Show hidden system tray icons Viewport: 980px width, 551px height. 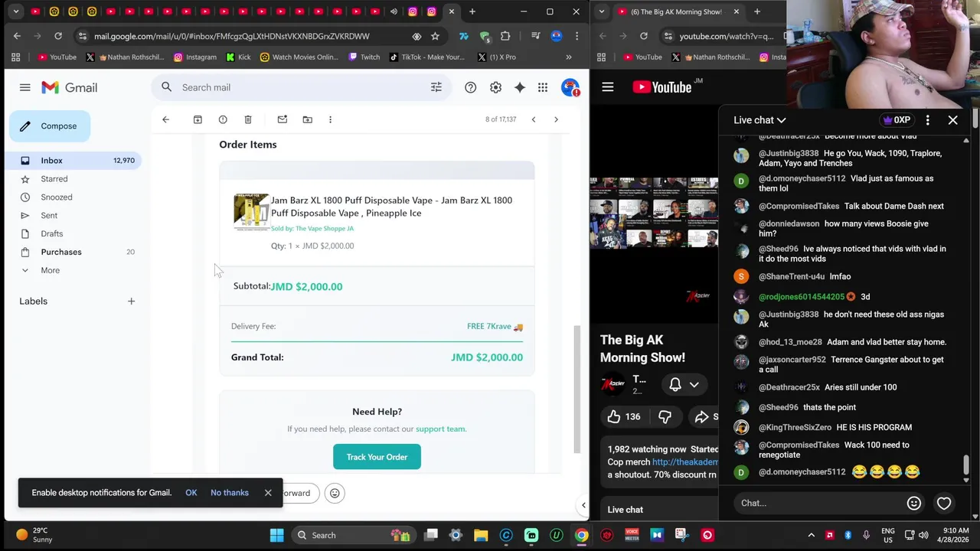point(812,535)
